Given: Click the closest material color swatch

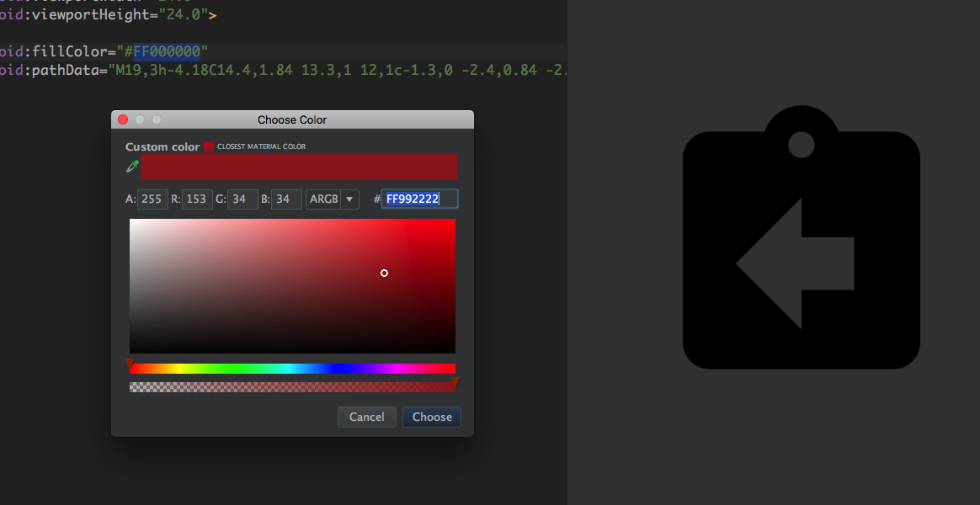Looking at the screenshot, I should click(x=209, y=146).
